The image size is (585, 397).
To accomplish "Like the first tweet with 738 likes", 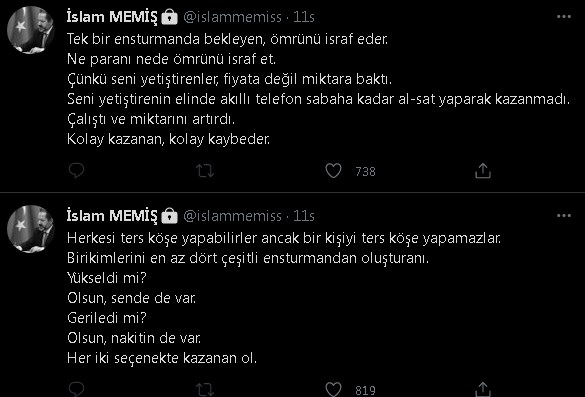I will [x=333, y=171].
